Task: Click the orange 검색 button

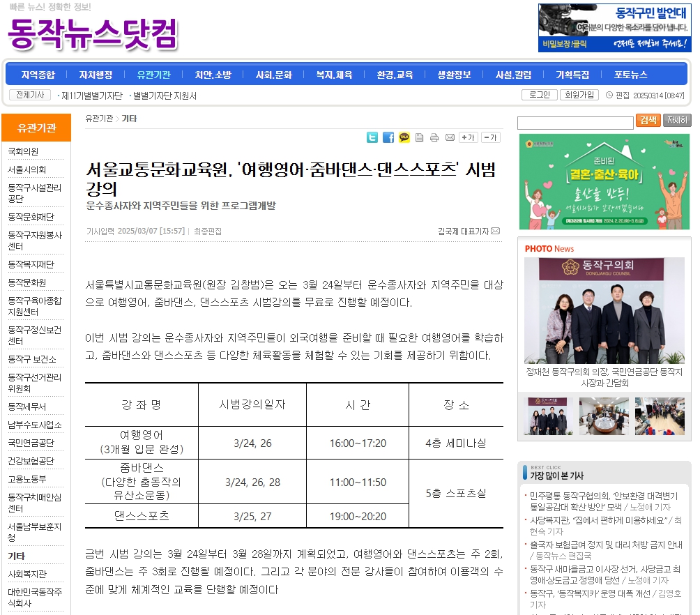Action: [648, 120]
